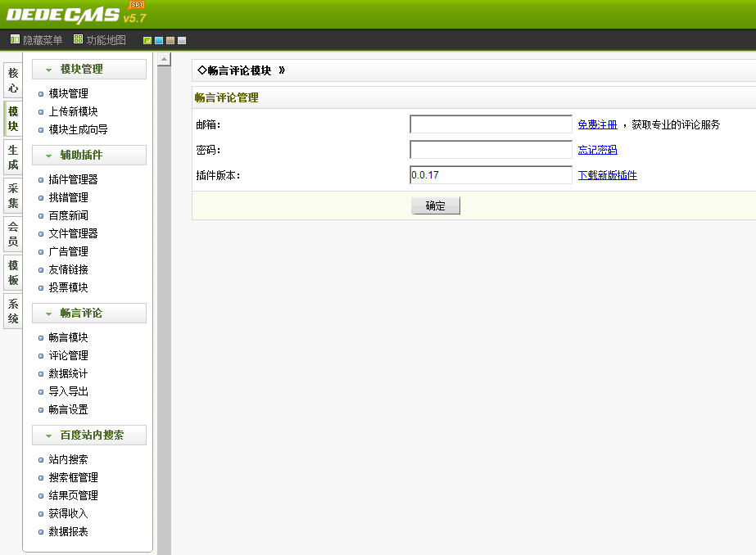Select the blue skin color swatch
Image resolution: width=756 pixels, height=555 pixels.
coord(159,40)
